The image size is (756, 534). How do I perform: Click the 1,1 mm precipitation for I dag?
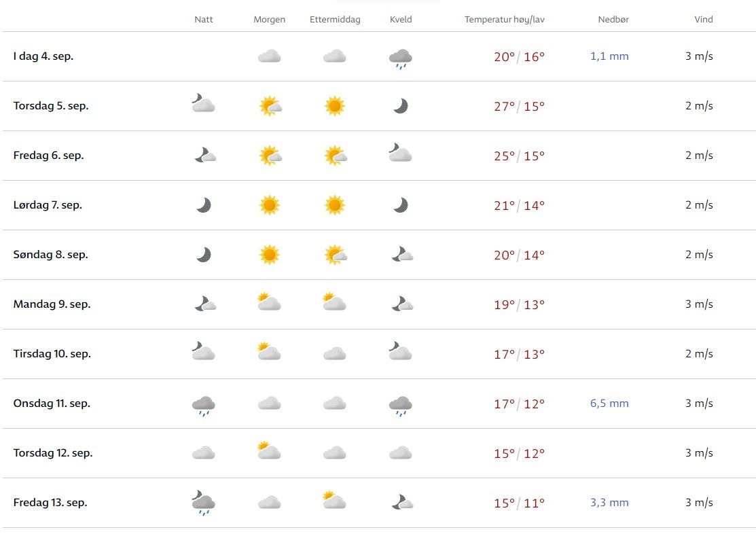point(609,56)
